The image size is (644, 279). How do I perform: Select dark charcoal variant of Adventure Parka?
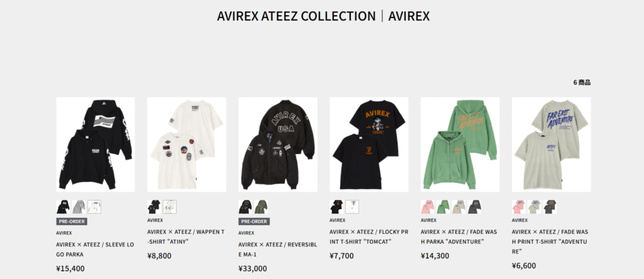tap(474, 207)
